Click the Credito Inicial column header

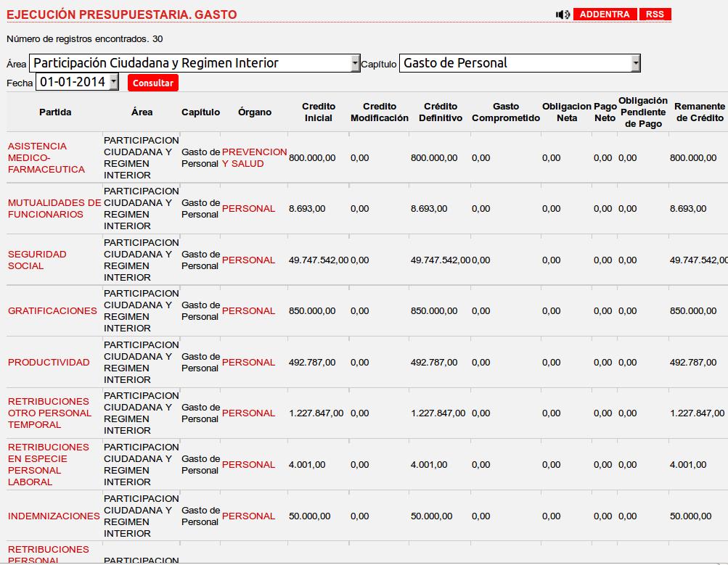click(x=319, y=112)
